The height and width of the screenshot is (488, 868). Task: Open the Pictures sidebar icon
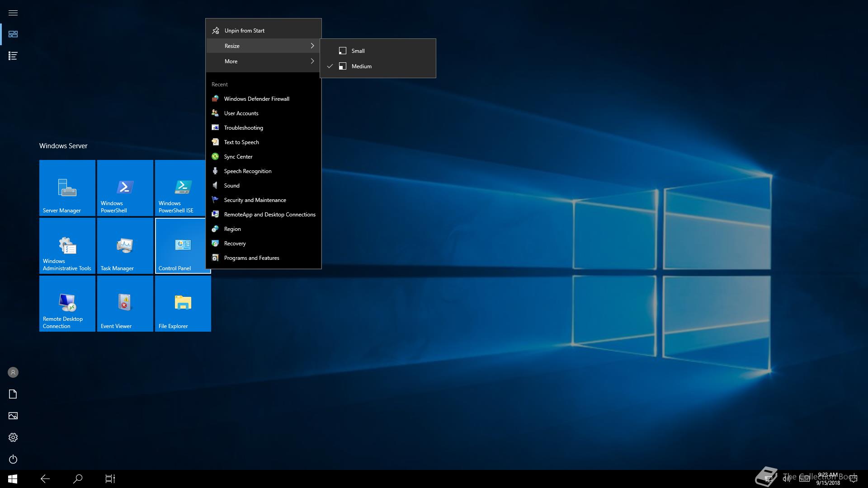(13, 416)
